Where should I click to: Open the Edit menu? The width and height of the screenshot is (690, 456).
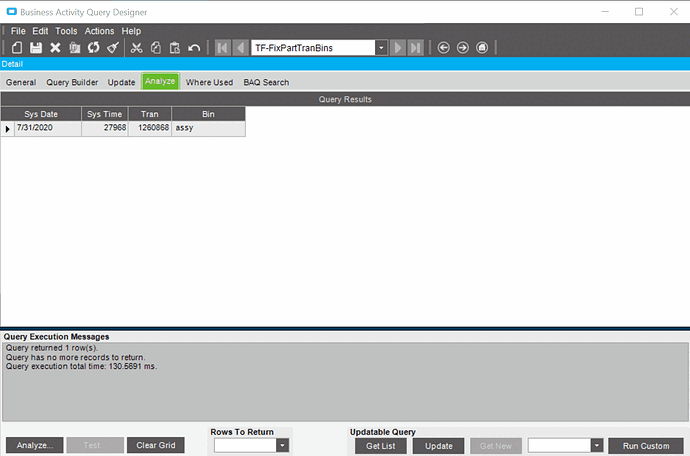coord(40,31)
